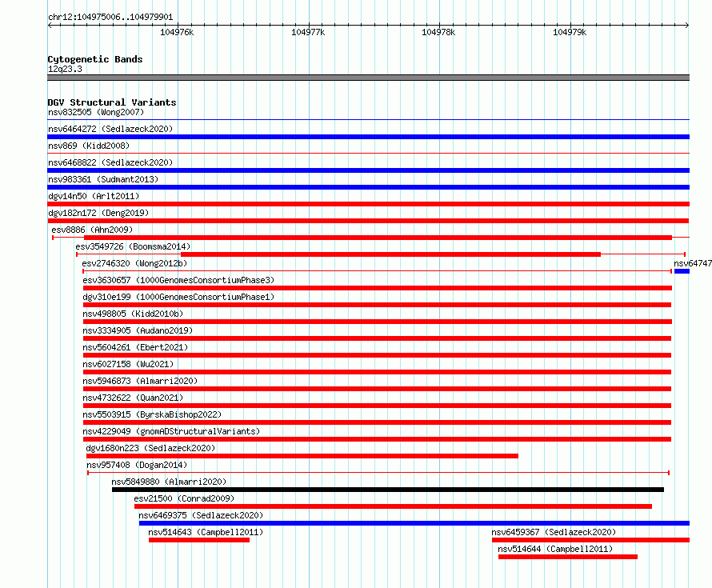Click the nsv6468822 (Sedlazeck2020) label

(110, 162)
